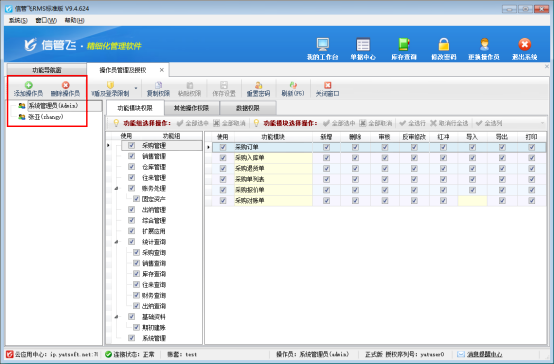This screenshot has height=364, width=554.
Task: Open 我的工作台 monitor icon
Action: click(323, 45)
